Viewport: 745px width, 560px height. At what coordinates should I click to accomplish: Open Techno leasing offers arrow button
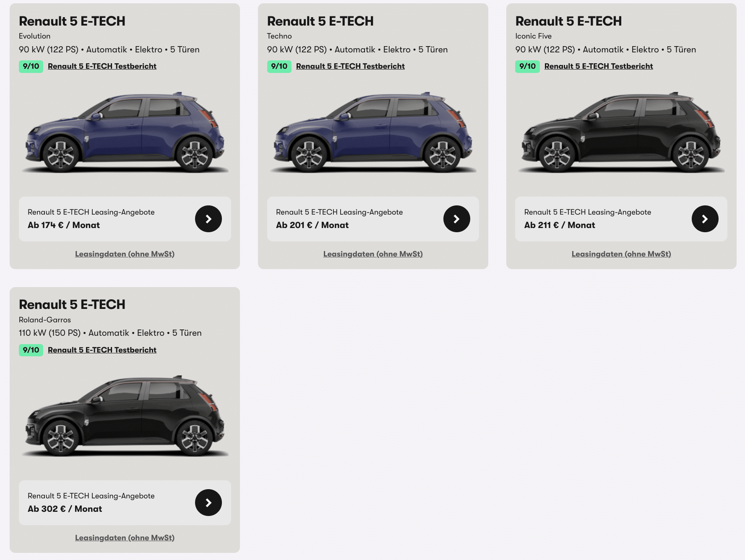457,219
